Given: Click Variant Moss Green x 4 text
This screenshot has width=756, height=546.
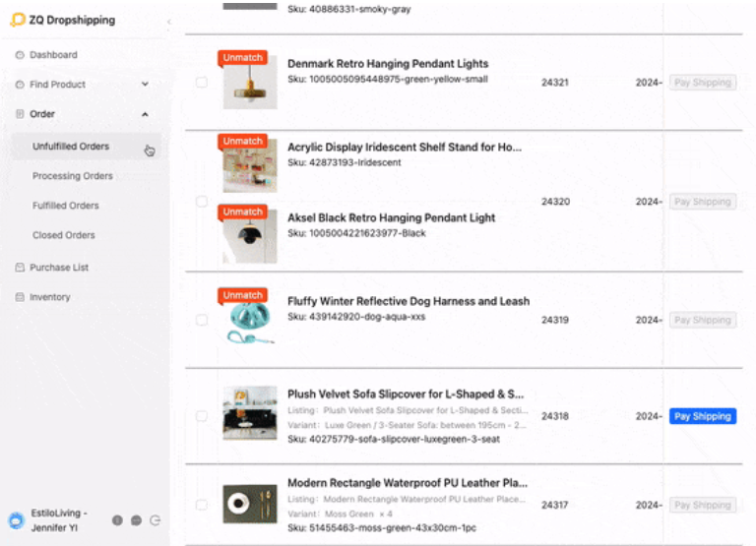Looking at the screenshot, I should [340, 514].
